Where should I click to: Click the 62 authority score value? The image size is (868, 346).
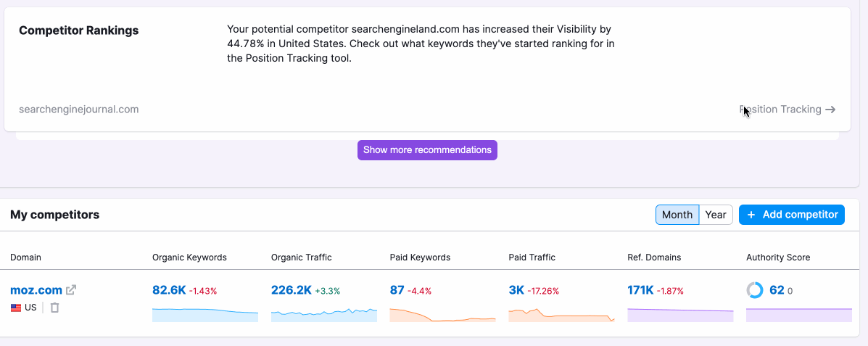777,290
